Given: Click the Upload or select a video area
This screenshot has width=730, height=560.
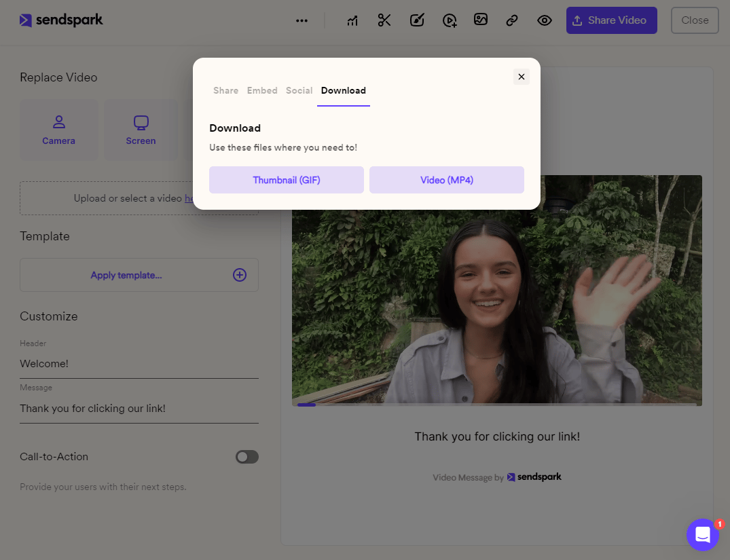Looking at the screenshot, I should point(139,198).
